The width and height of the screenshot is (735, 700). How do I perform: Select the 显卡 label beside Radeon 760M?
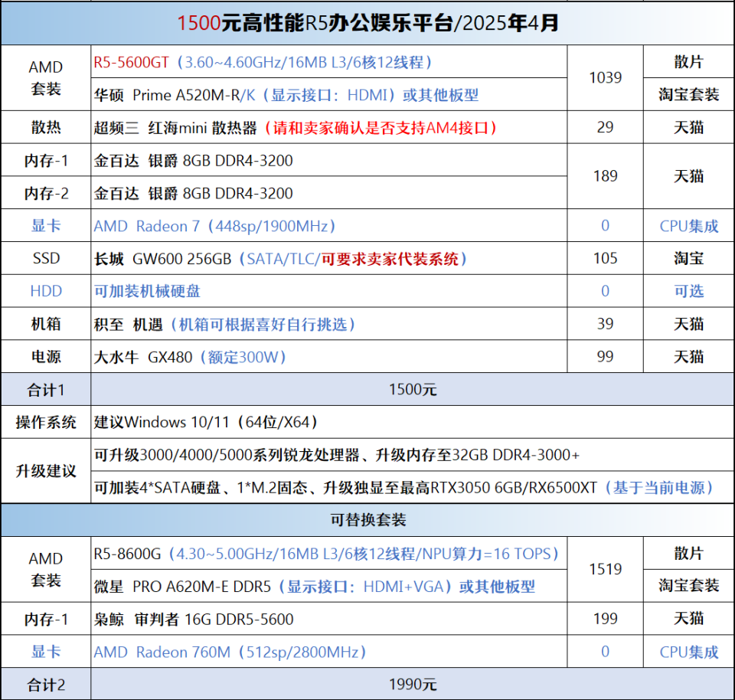(45, 652)
